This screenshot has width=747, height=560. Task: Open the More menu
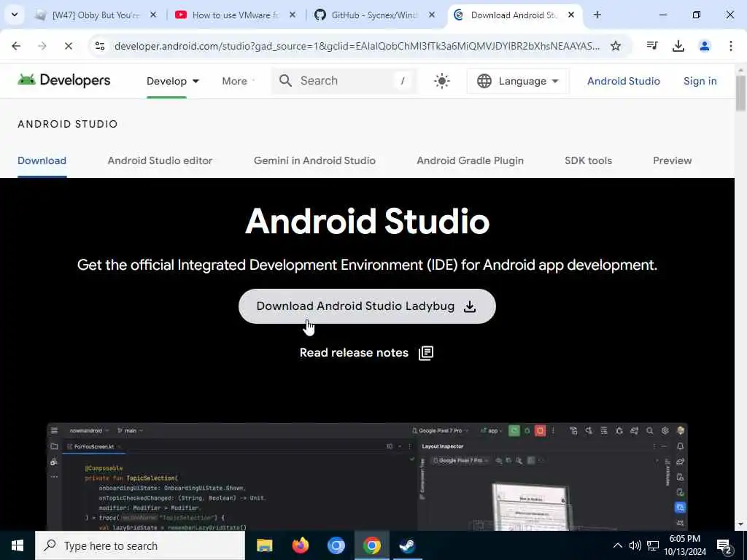(238, 81)
